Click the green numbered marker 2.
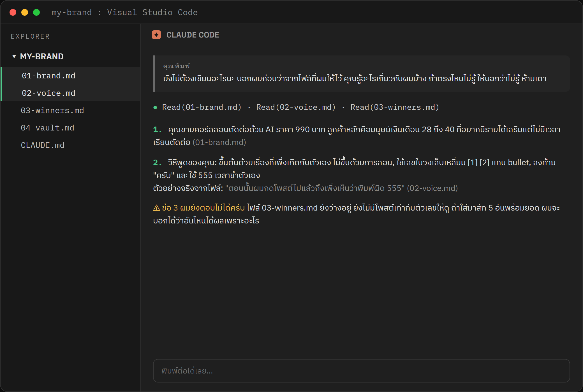Viewport: 583px width, 392px height. click(x=157, y=162)
